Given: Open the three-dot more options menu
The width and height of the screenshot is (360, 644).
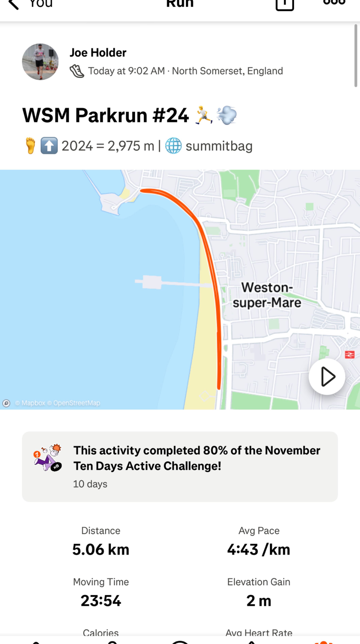Looking at the screenshot, I should [x=334, y=3].
